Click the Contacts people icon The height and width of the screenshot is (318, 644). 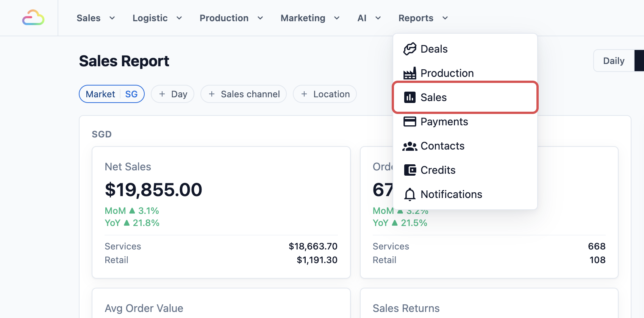(x=410, y=146)
